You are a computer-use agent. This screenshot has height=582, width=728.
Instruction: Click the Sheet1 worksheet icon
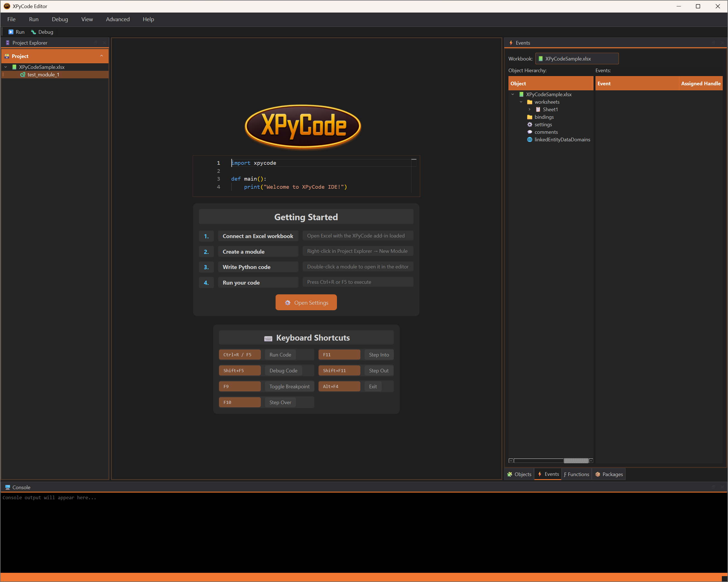pos(538,109)
